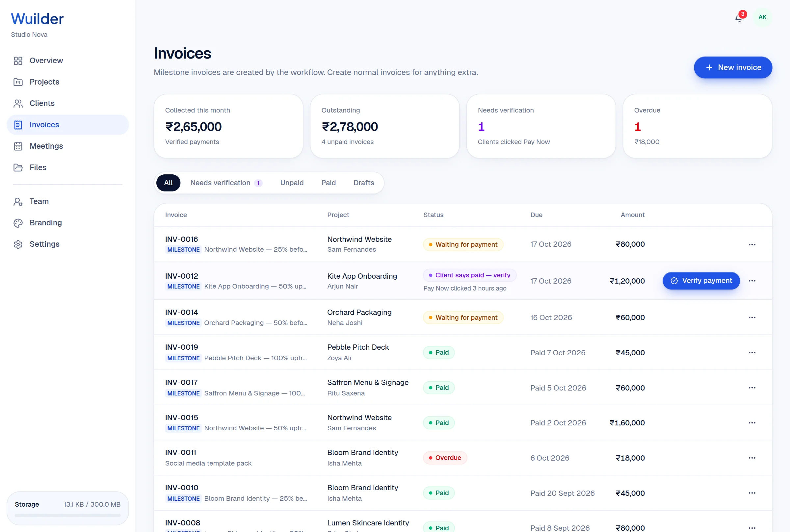This screenshot has width=790, height=532.
Task: Open the Overdue summary card
Action: [698, 126]
